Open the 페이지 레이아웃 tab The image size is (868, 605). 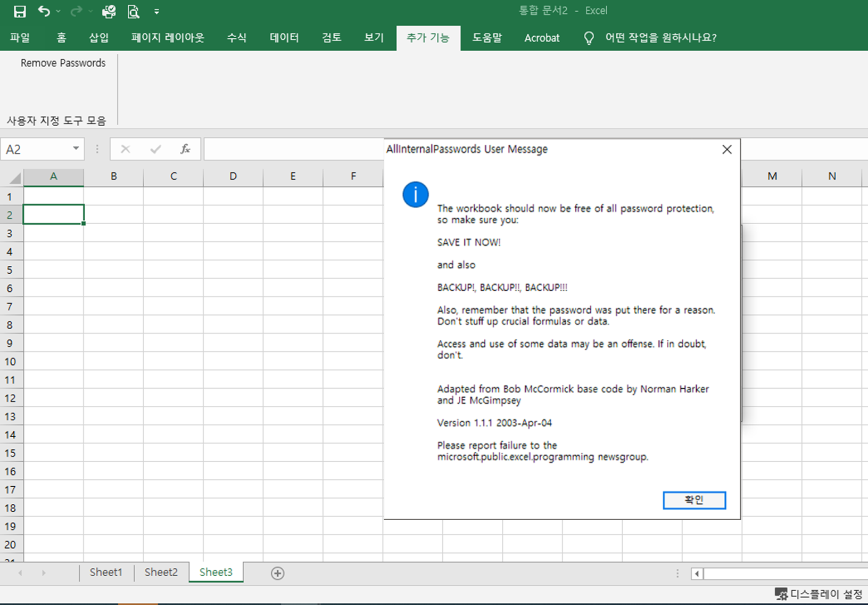tap(168, 38)
